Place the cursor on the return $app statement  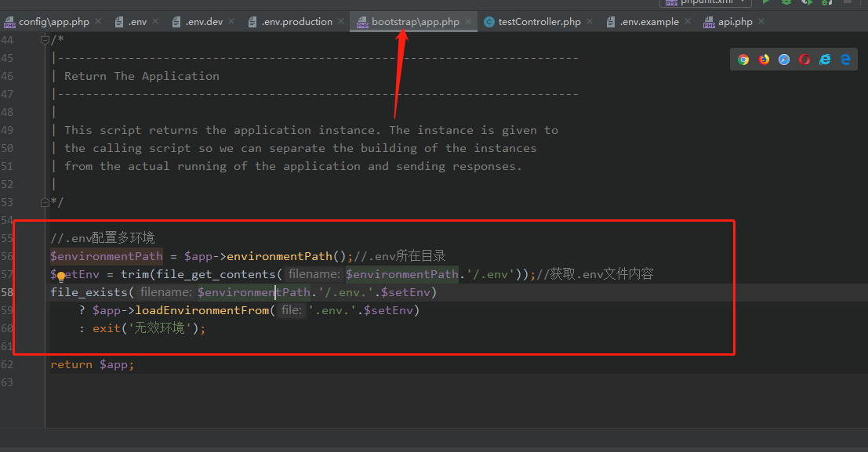point(92,363)
